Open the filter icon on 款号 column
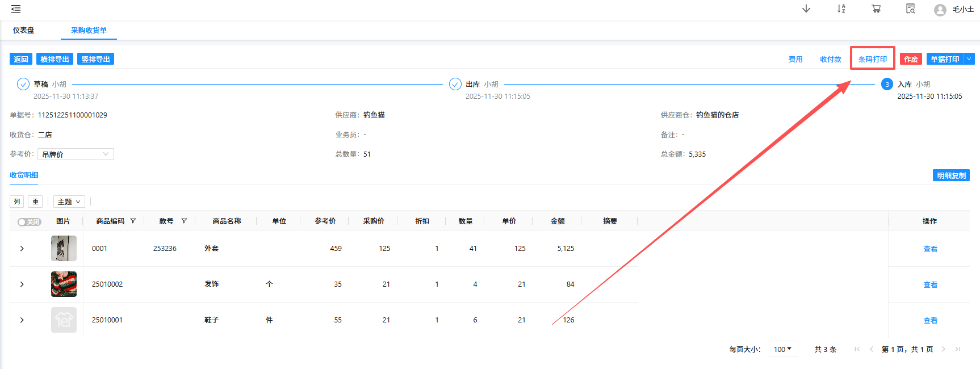Screen dimensions: 980x369 (x=184, y=221)
